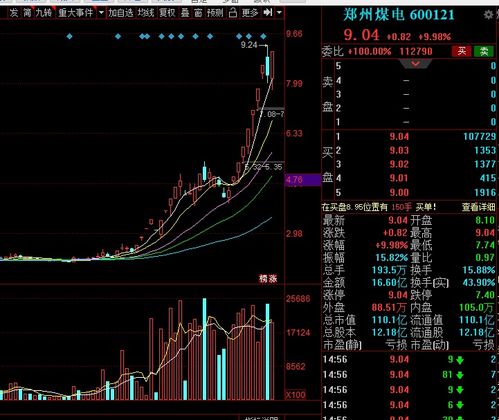Click the 榜涨 label on chart
This screenshot has height=420, width=499.
pyautogui.click(x=268, y=279)
